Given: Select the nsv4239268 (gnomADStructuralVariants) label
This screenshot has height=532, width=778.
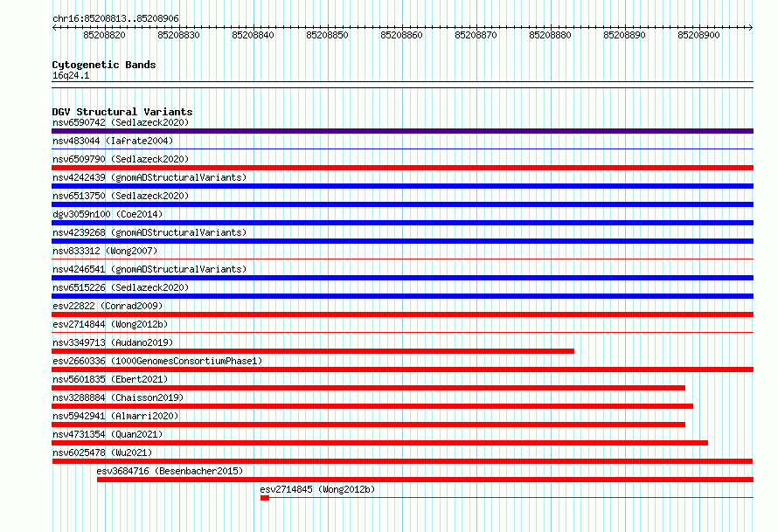Looking at the screenshot, I should point(149,232).
